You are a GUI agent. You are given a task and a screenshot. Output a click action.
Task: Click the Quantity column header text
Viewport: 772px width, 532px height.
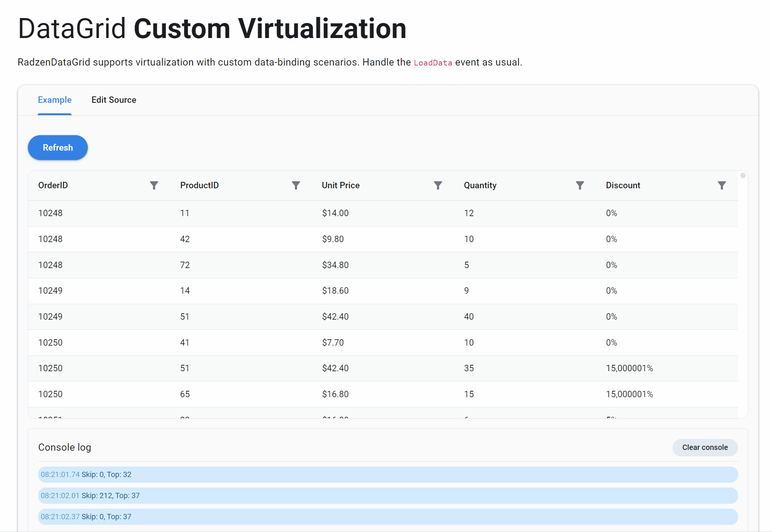tap(480, 185)
